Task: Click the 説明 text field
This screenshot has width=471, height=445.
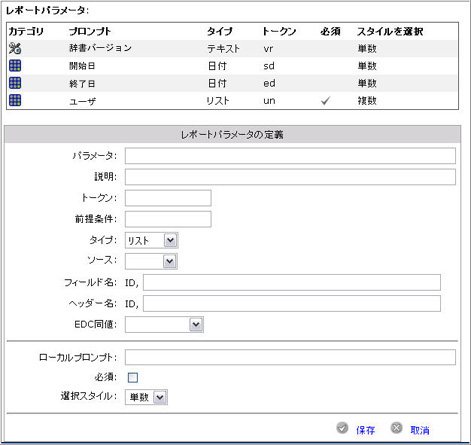Action: (290, 177)
